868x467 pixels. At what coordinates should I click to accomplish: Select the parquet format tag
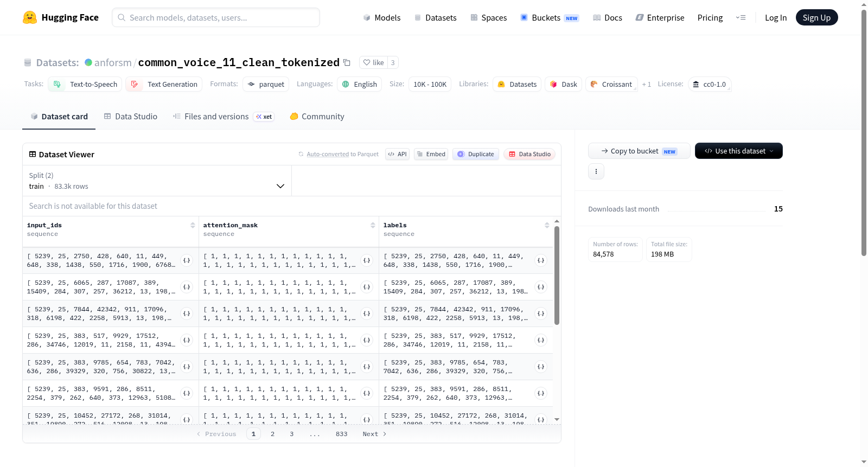pos(266,84)
